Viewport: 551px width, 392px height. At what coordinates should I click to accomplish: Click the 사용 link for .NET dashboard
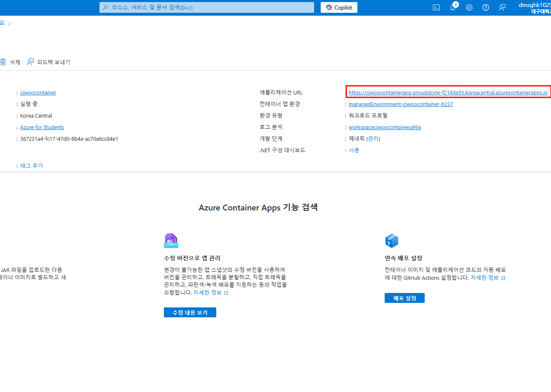pyautogui.click(x=354, y=150)
